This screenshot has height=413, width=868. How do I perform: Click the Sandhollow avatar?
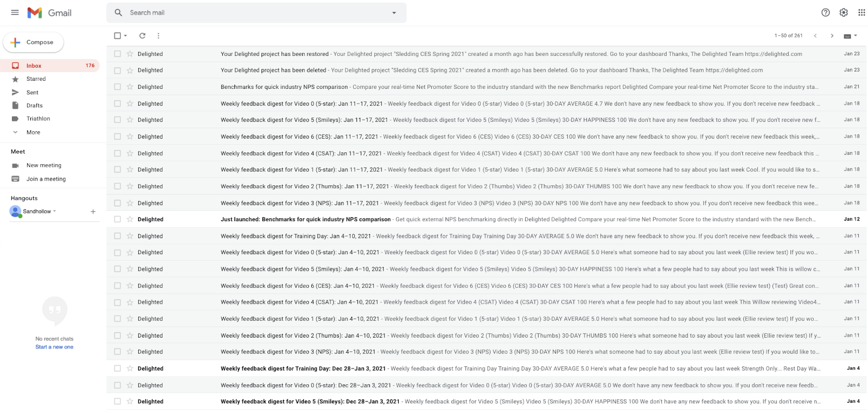15,211
